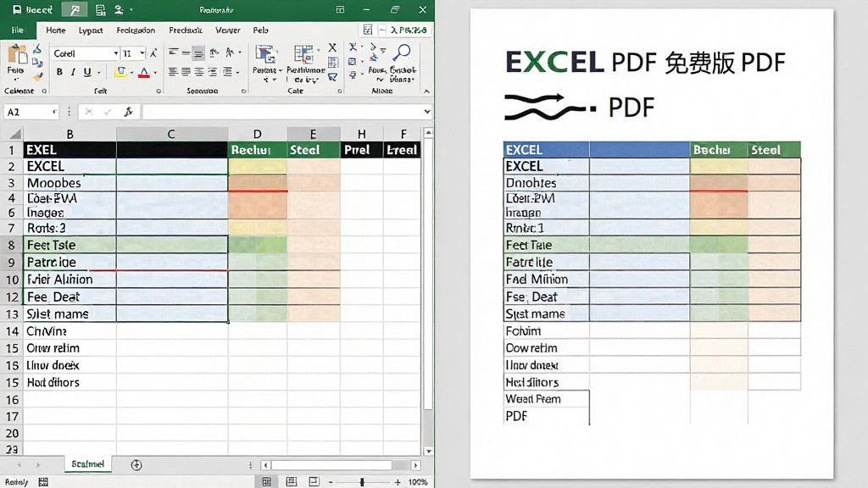The height and width of the screenshot is (488, 868).
Task: Click the decrease indent icon
Action: [x=214, y=72]
